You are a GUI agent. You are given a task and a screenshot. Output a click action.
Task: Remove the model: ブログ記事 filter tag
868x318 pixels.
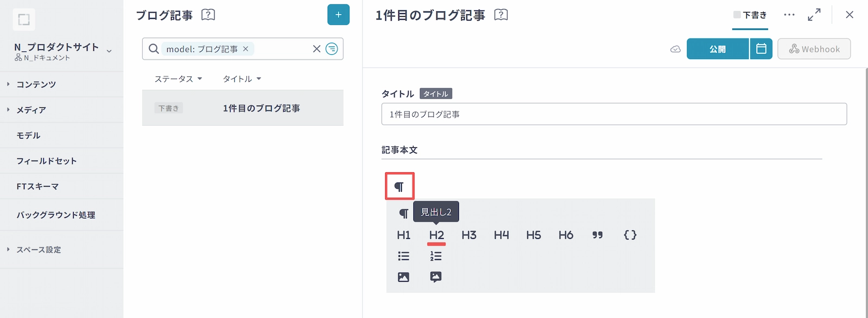(246, 49)
